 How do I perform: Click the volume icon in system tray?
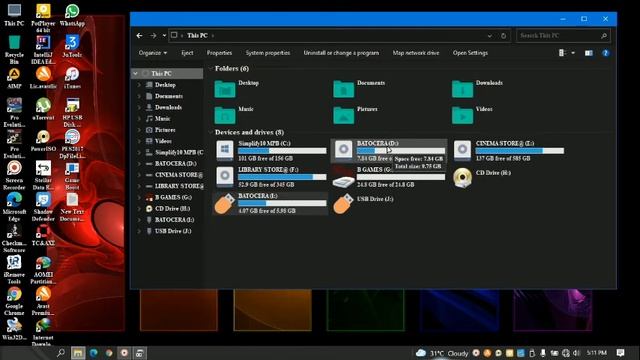tap(576, 353)
